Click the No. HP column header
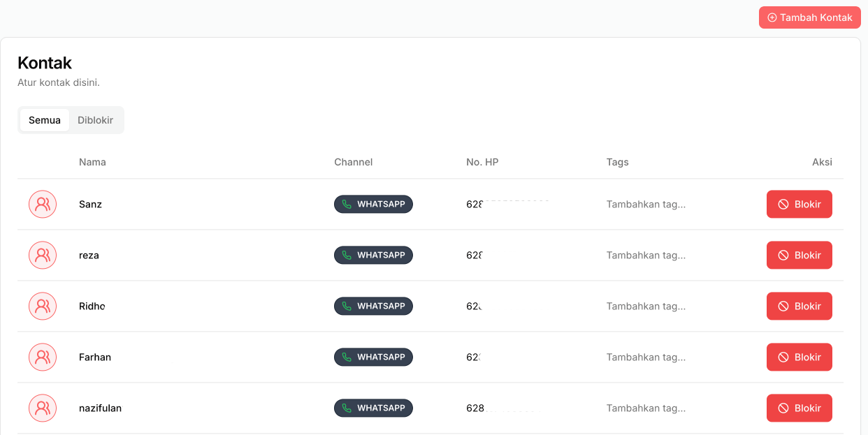This screenshot has height=435, width=868. (482, 161)
